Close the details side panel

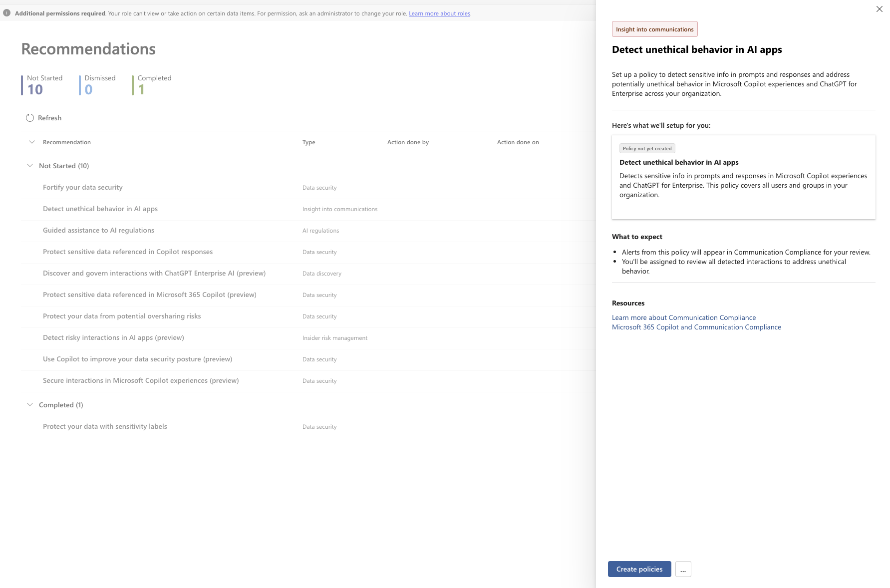[880, 9]
